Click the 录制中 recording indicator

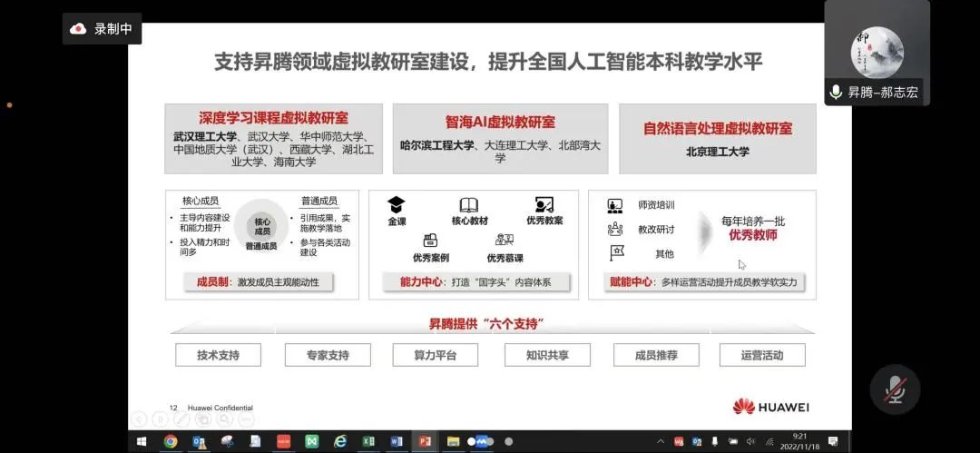pos(102,29)
